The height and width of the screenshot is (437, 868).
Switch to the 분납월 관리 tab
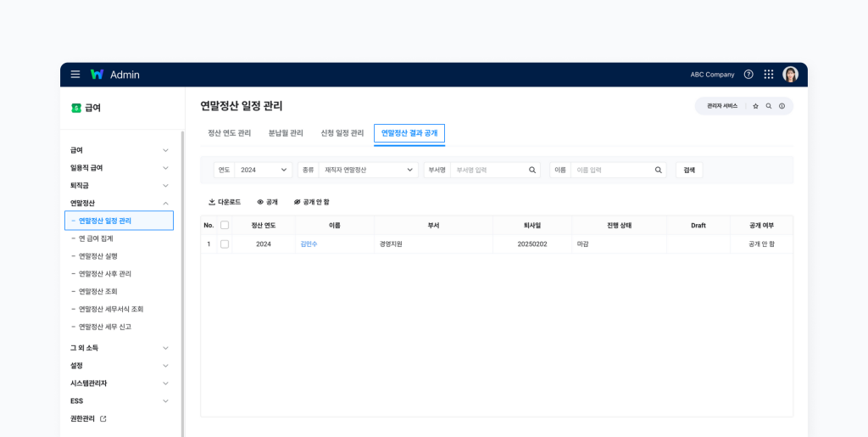point(286,133)
